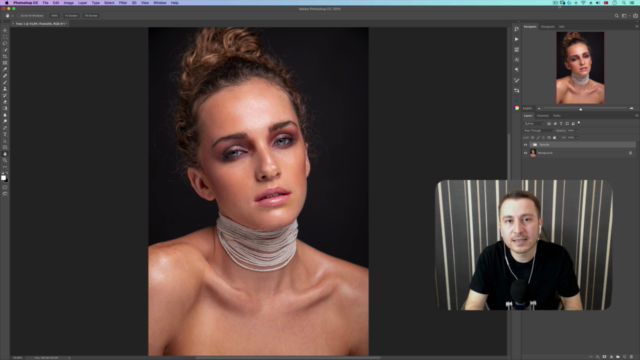Image resolution: width=640 pixels, height=360 pixels.
Task: Select the Eyedropper tool
Action: coord(5,69)
